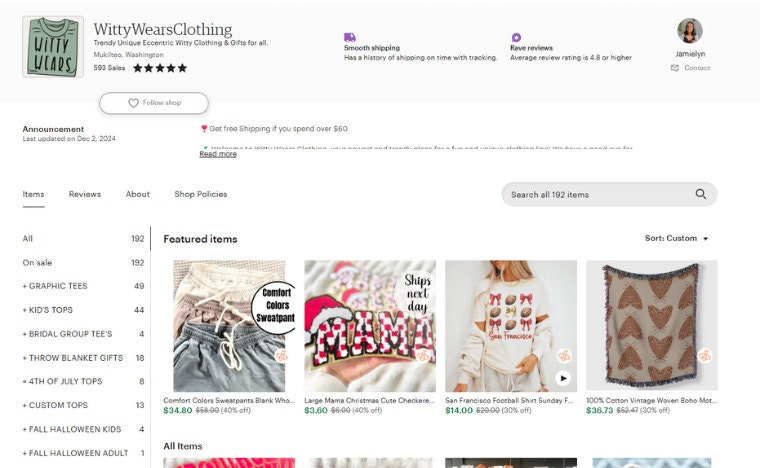Click the Rave reviews badge icon
The width and height of the screenshot is (760, 468).
point(516,37)
